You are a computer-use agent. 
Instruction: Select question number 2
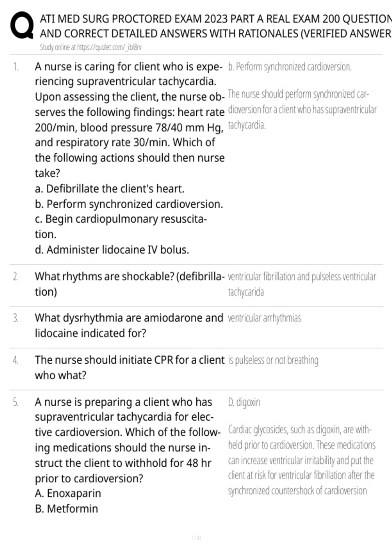(x=16, y=277)
